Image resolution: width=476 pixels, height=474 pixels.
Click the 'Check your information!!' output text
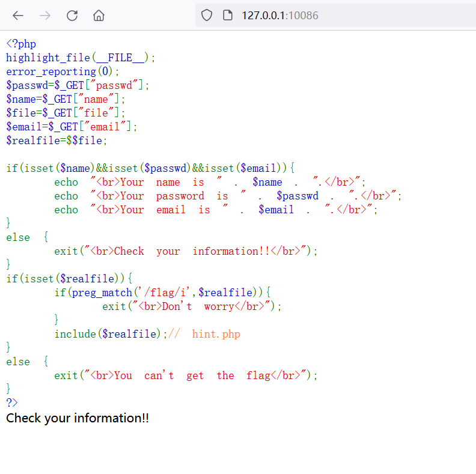(x=78, y=418)
